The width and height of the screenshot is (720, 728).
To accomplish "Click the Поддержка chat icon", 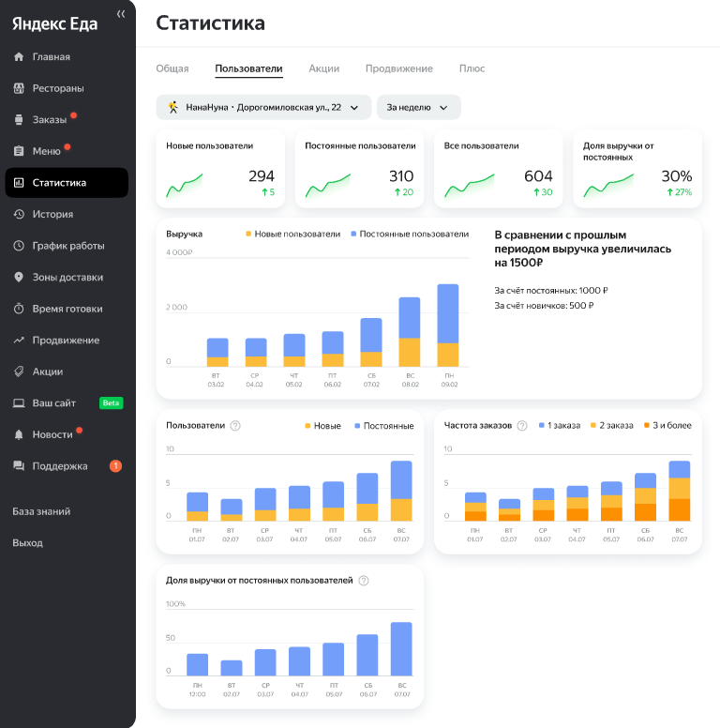I will pyautogui.click(x=19, y=465).
